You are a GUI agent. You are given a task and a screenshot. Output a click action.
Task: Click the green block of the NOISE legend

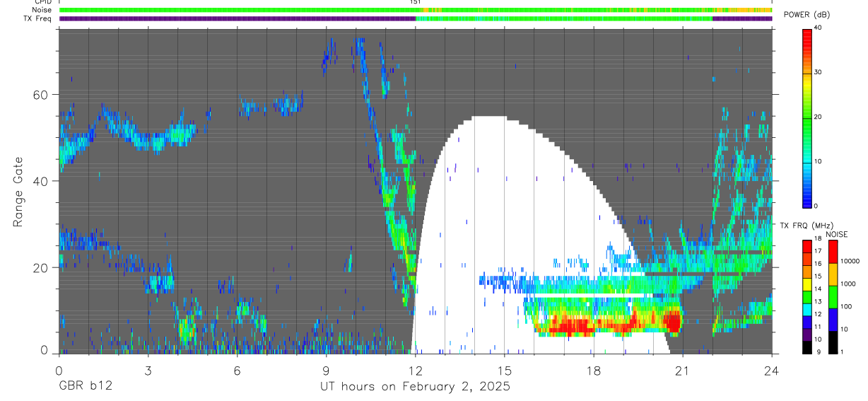[833, 297]
